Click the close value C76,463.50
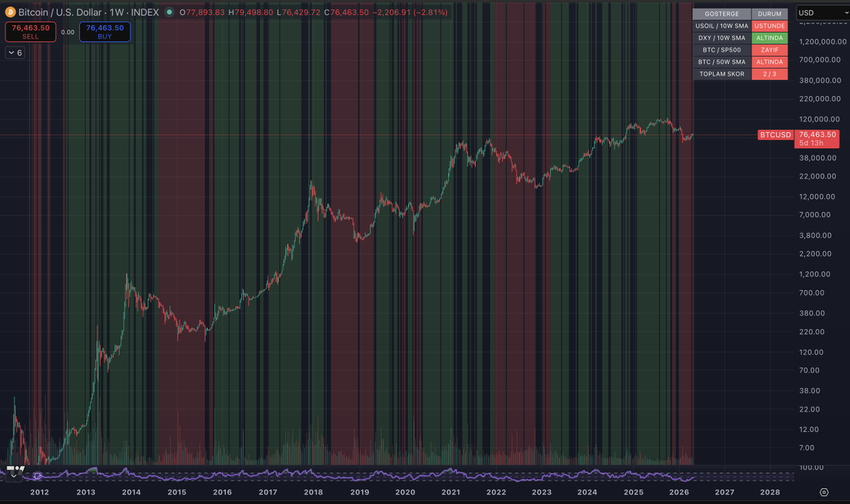Viewport: 850px width, 504px height. coord(347,13)
